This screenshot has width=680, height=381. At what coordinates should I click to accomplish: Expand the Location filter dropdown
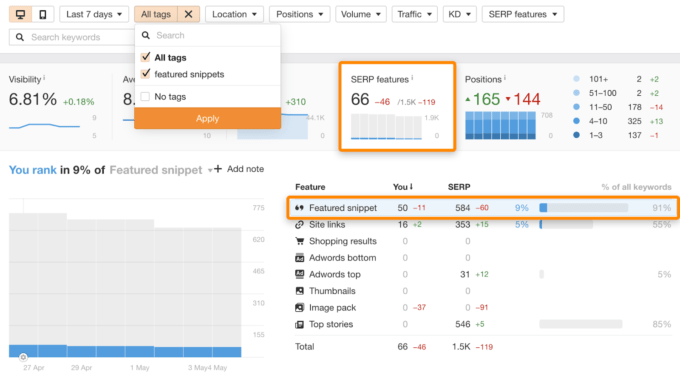(234, 14)
